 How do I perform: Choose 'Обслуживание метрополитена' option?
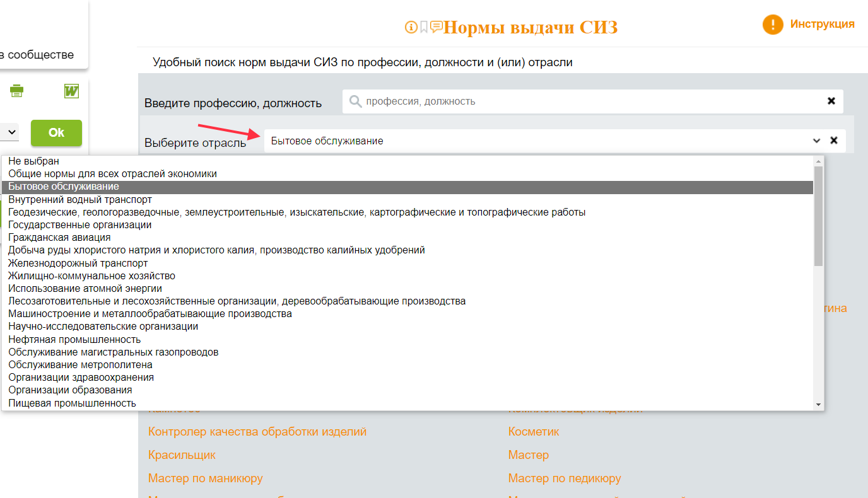point(408,365)
